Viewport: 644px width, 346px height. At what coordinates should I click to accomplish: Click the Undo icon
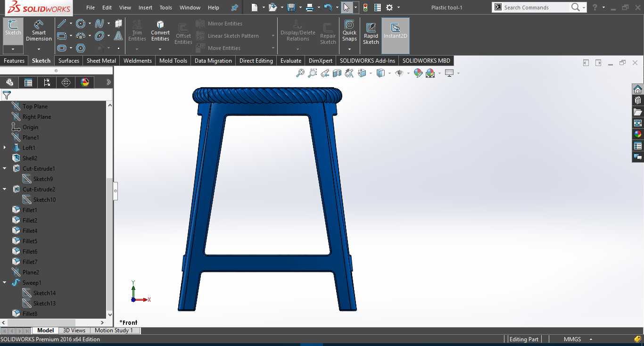coord(328,8)
